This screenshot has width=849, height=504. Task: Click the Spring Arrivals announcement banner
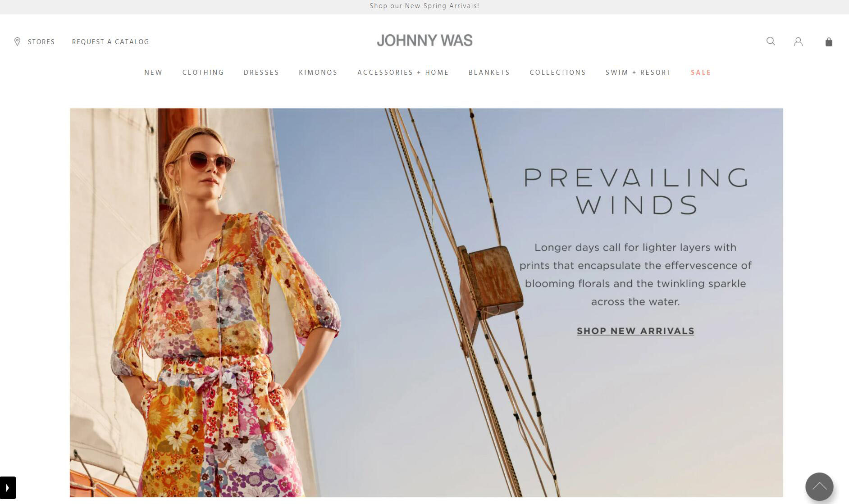coord(424,6)
